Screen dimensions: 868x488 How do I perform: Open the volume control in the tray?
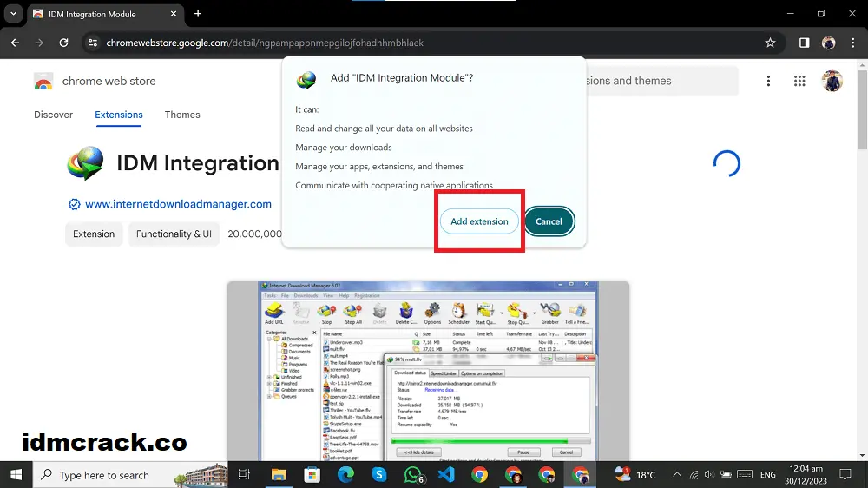point(709,475)
